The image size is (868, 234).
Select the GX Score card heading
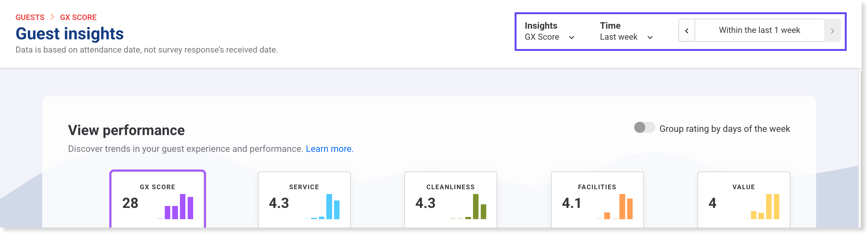157,187
